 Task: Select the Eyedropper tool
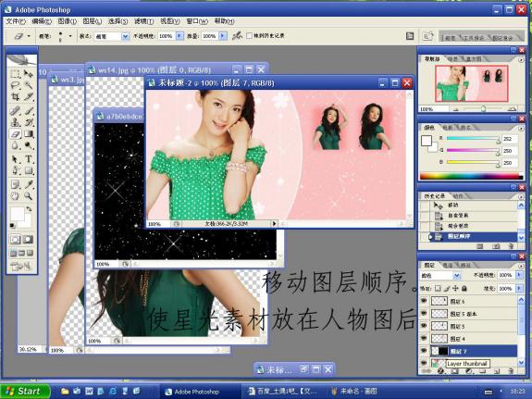tap(29, 184)
